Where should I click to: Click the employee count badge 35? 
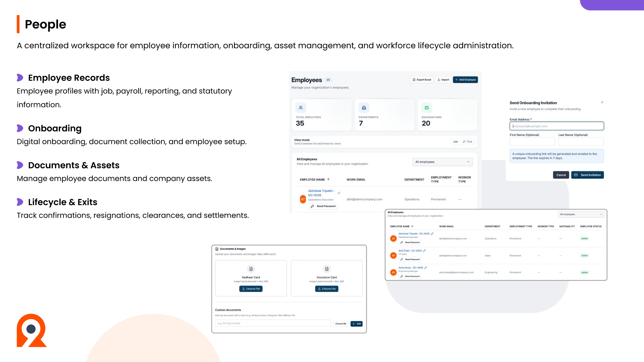pyautogui.click(x=328, y=80)
